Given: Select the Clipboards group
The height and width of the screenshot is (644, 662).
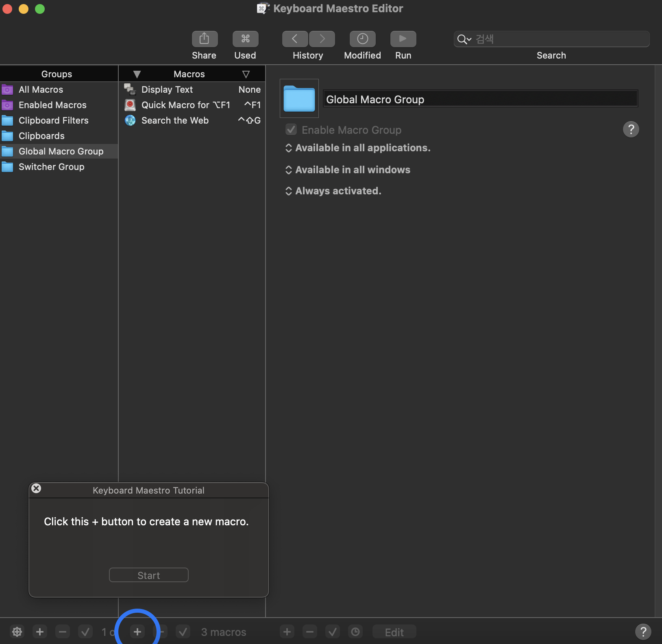Looking at the screenshot, I should tap(59, 136).
